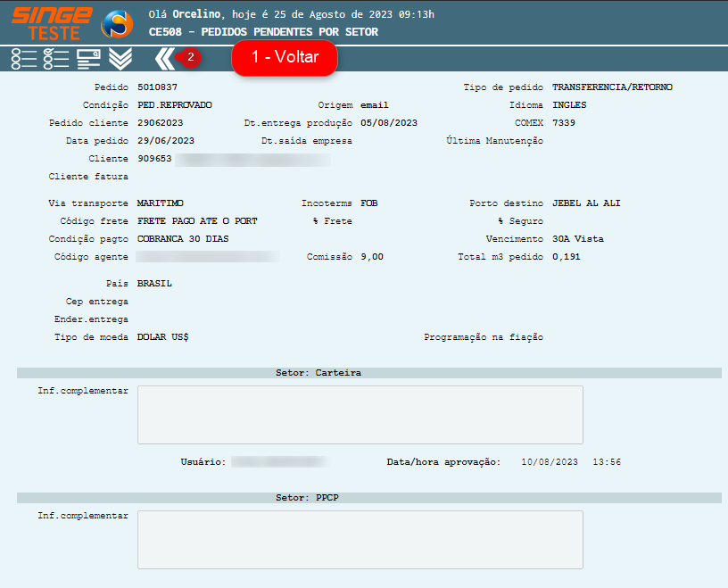Select the production delivery date 05/08/2023

tap(389, 123)
